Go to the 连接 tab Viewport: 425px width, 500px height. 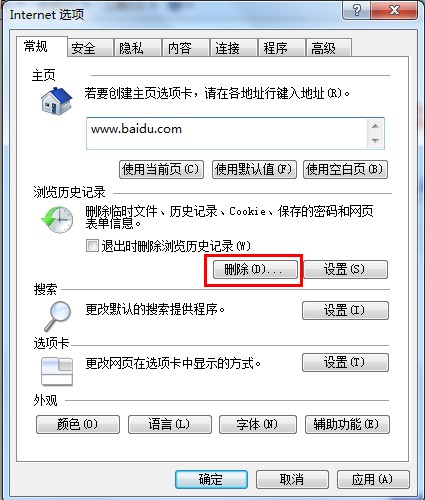click(233, 48)
